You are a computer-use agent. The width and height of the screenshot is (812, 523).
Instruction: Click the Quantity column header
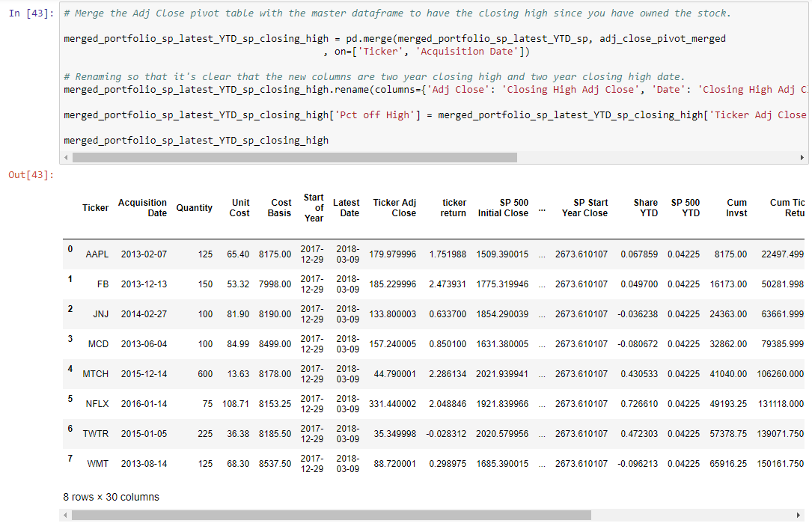194,208
